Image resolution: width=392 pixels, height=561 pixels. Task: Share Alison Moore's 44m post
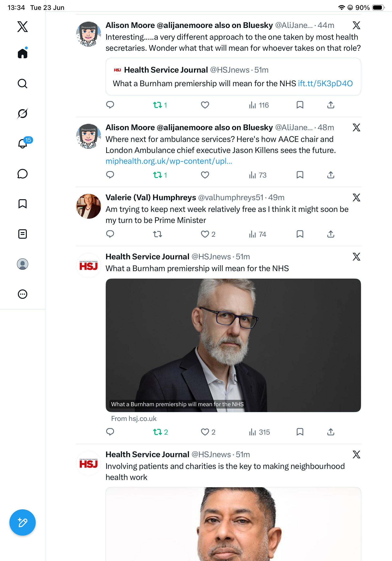[x=331, y=105]
